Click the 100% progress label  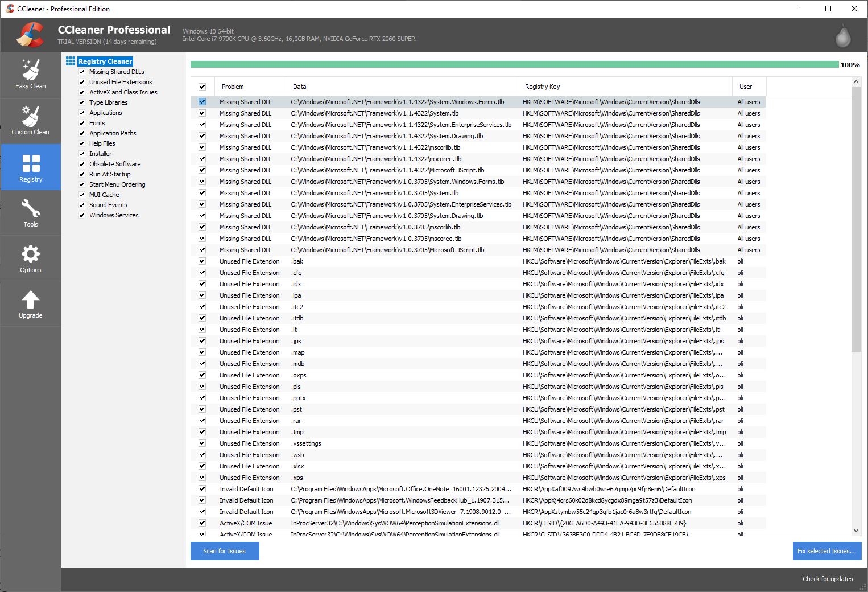pos(850,65)
